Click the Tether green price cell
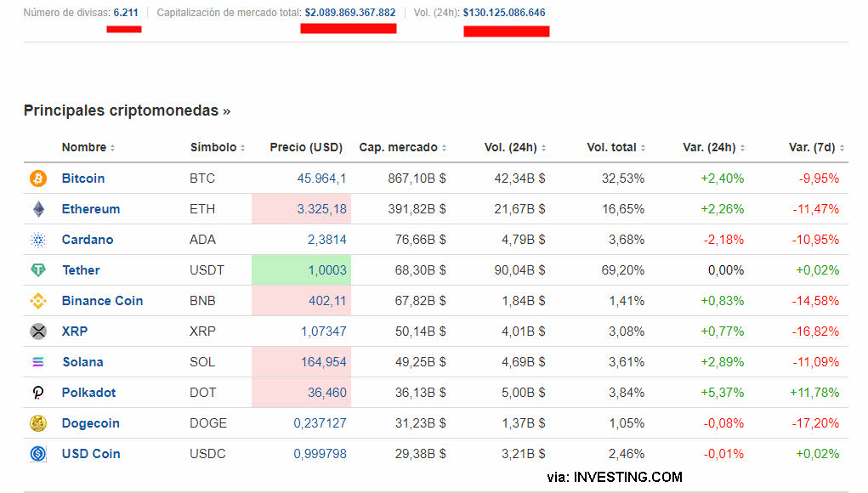The width and height of the screenshot is (868, 493). click(302, 270)
